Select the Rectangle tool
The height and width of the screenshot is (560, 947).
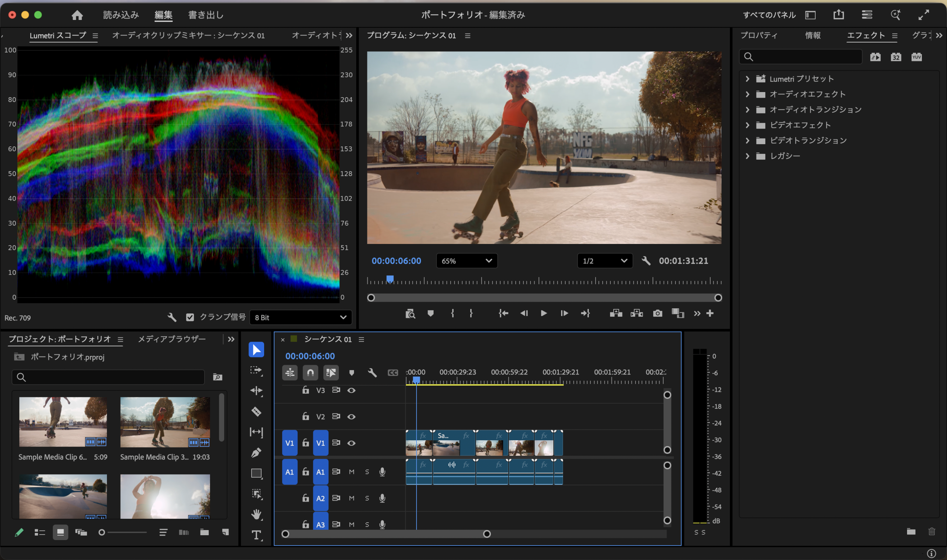pyautogui.click(x=256, y=473)
